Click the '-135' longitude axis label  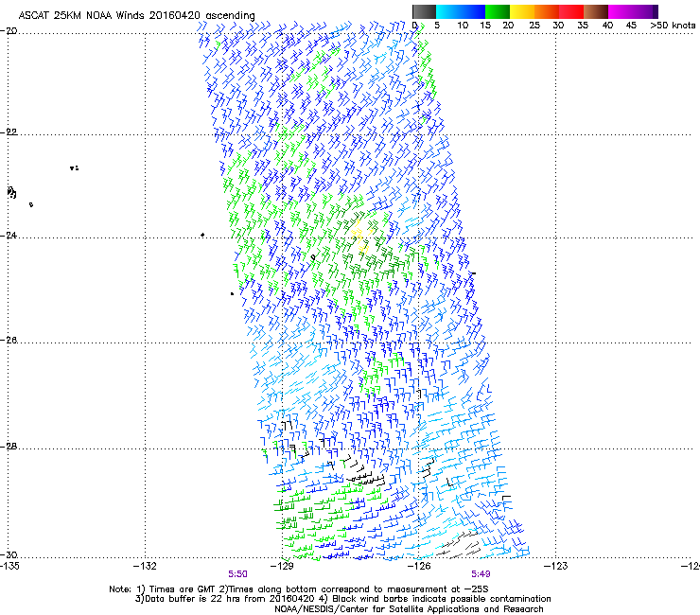(9, 566)
